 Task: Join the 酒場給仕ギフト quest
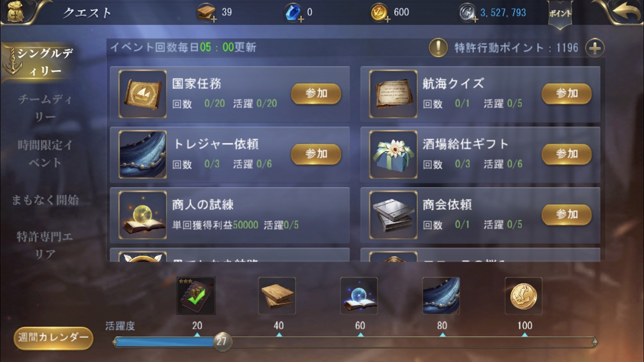coord(567,154)
